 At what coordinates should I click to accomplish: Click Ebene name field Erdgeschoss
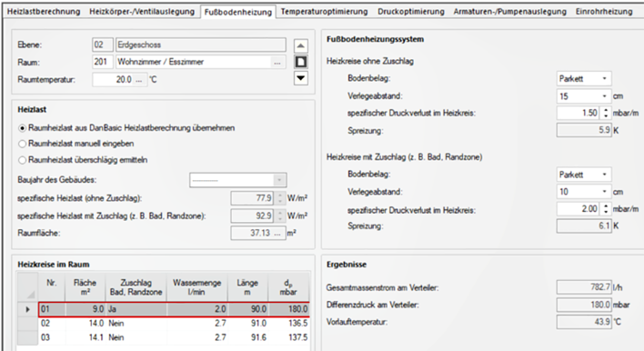pyautogui.click(x=201, y=45)
